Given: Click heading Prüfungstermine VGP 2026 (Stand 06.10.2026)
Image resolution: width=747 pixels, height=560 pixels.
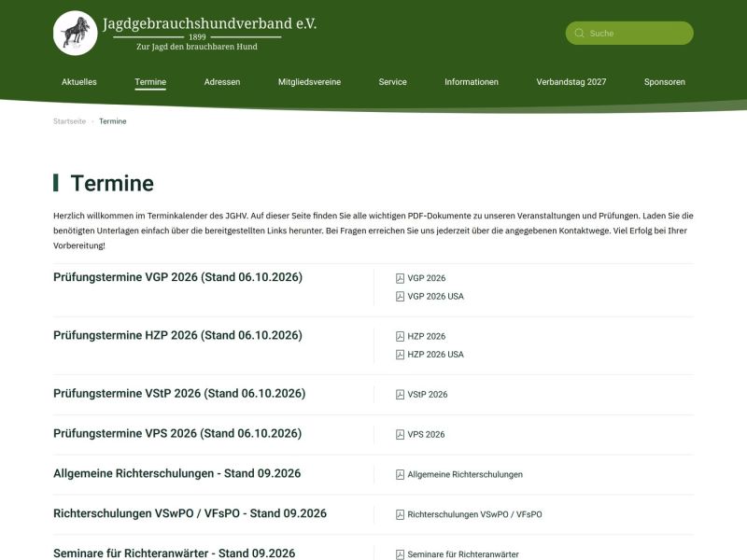Looking at the screenshot, I should (177, 277).
